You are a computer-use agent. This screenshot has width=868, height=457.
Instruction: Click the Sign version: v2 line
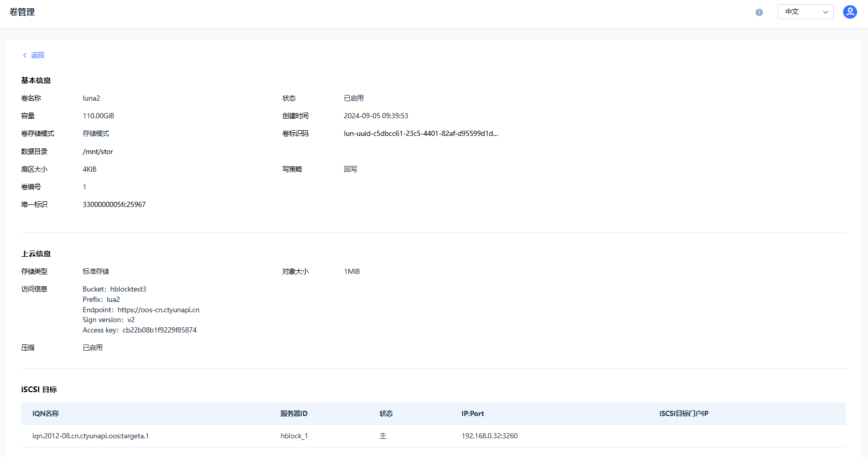pos(109,320)
